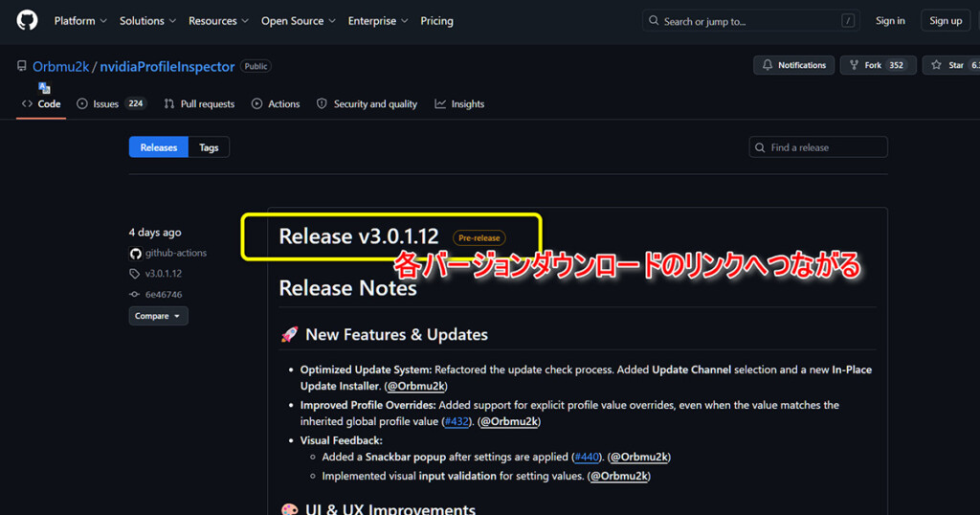Open issue #432 link

coord(457,422)
